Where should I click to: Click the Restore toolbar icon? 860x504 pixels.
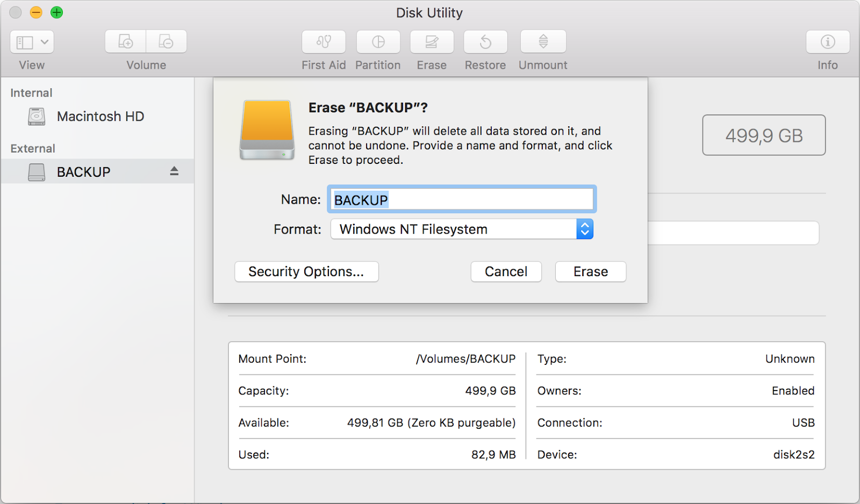point(486,42)
